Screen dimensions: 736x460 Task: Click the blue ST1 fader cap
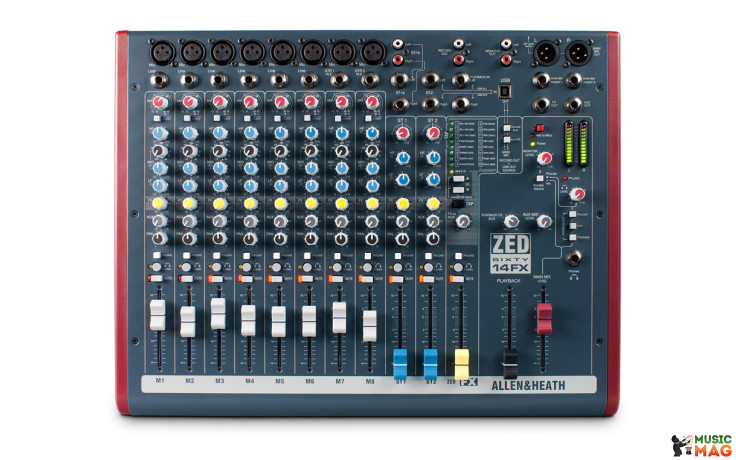tap(400, 364)
